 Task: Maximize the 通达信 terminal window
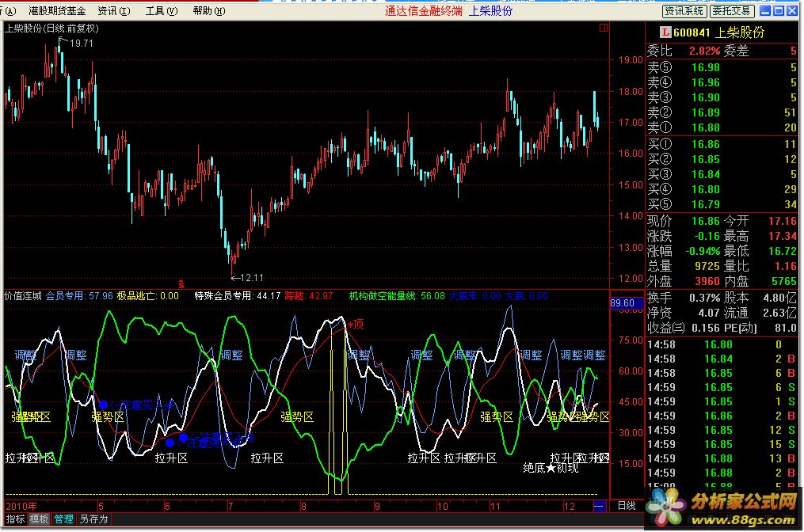pos(779,10)
